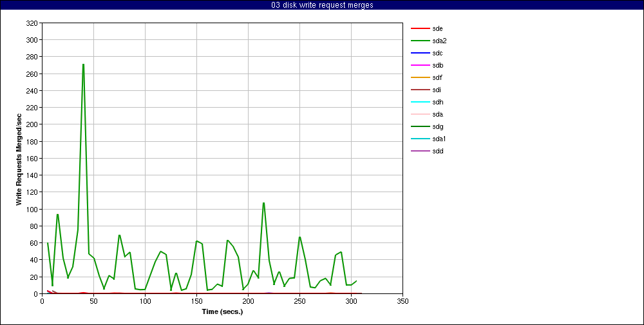Click the '40' y-axis tick label

(33, 260)
